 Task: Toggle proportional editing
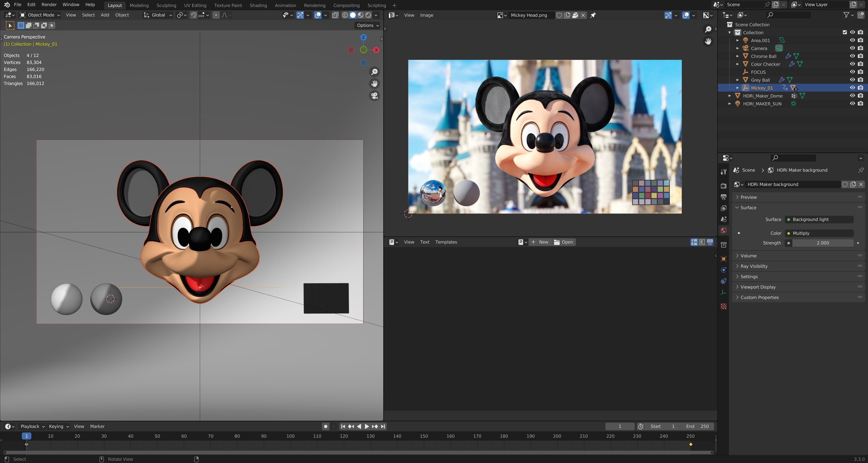pos(216,15)
